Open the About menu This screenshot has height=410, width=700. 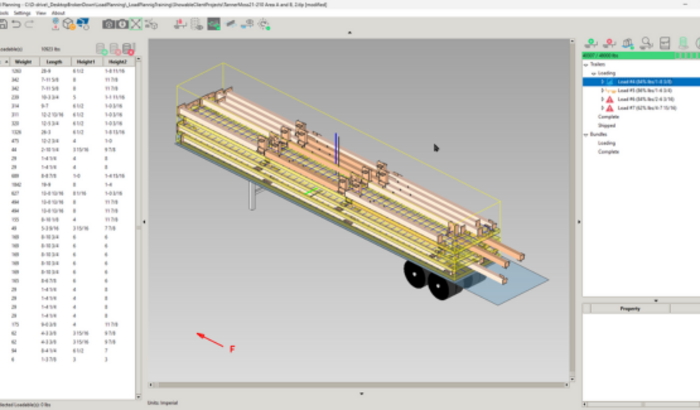(59, 13)
